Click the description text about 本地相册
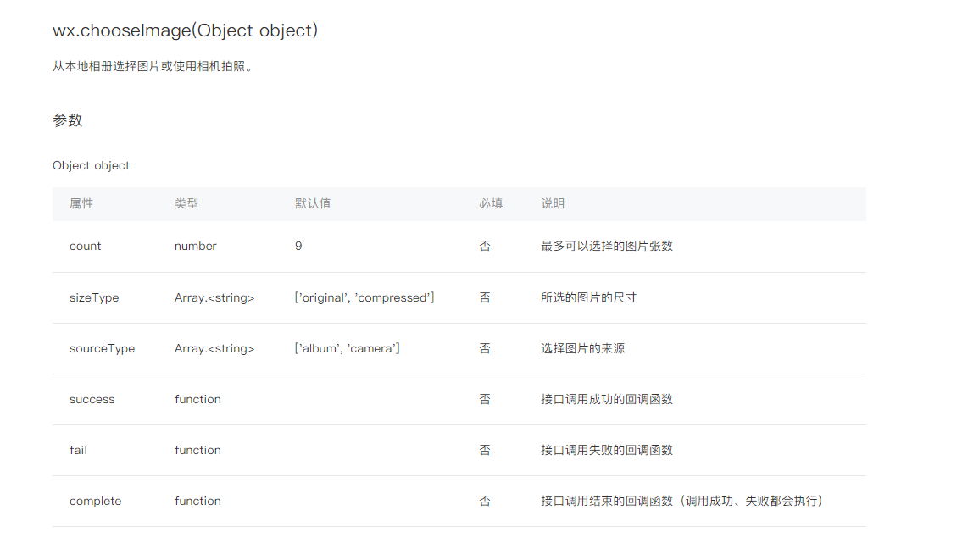This screenshot has height=560, width=968. pyautogui.click(x=153, y=66)
